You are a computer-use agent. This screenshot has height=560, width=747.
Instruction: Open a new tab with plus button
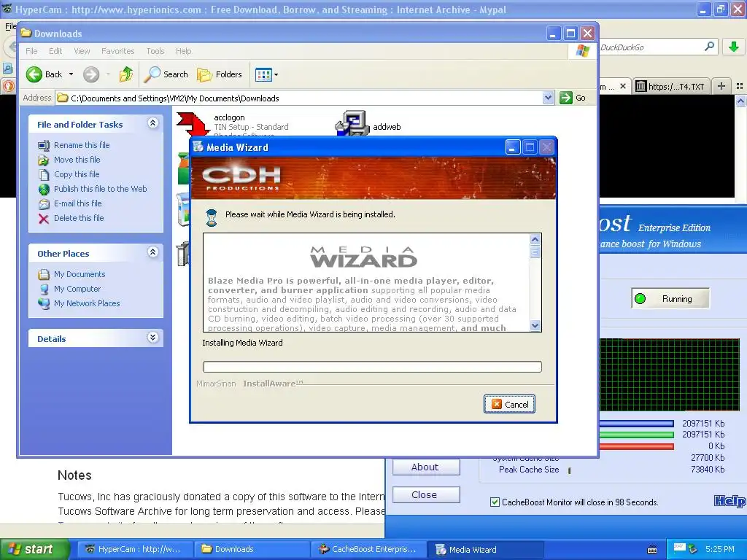(x=721, y=86)
